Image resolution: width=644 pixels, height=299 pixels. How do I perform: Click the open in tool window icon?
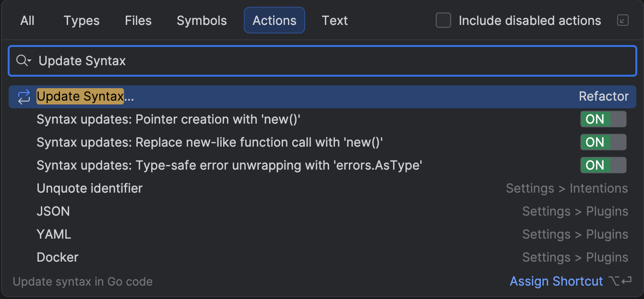[622, 21]
